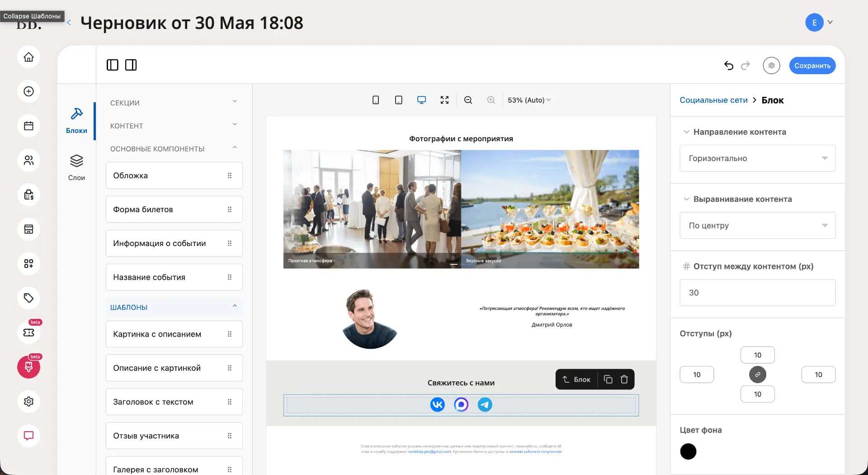Collapse the ОСНОВНЫЕ КОМПОНЕНТЫ section
868x475 pixels.
(x=174, y=149)
